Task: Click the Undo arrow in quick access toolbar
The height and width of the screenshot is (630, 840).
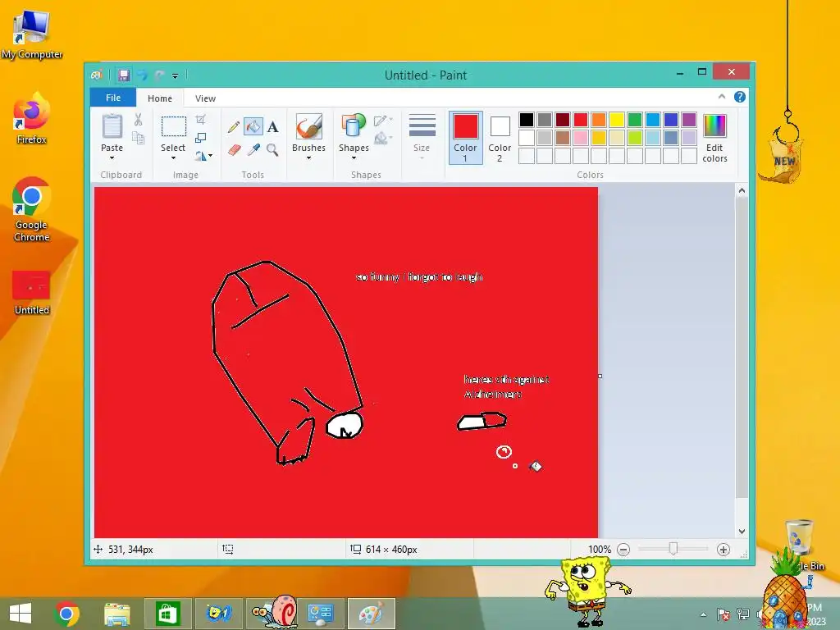Action: tap(142, 75)
